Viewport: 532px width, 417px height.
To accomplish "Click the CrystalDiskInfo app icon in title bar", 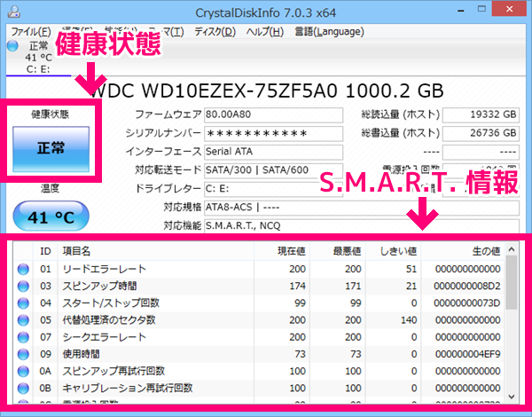I will (14, 12).
